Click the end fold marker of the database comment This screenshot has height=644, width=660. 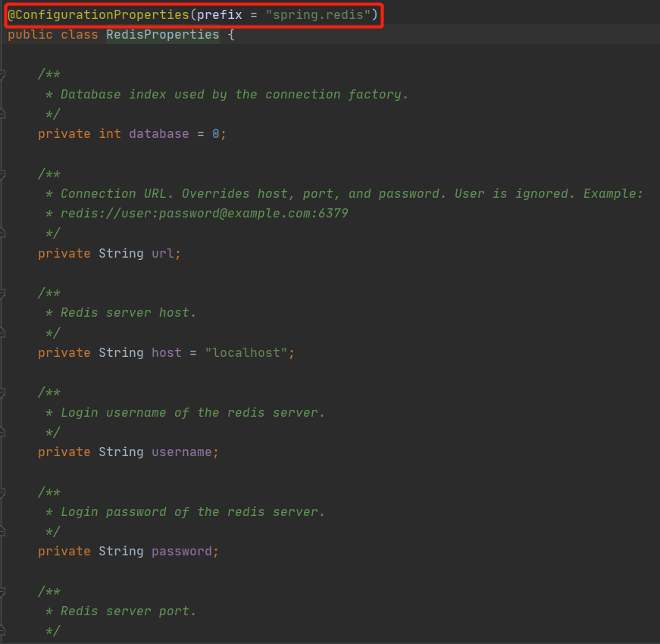pyautogui.click(x=2, y=114)
